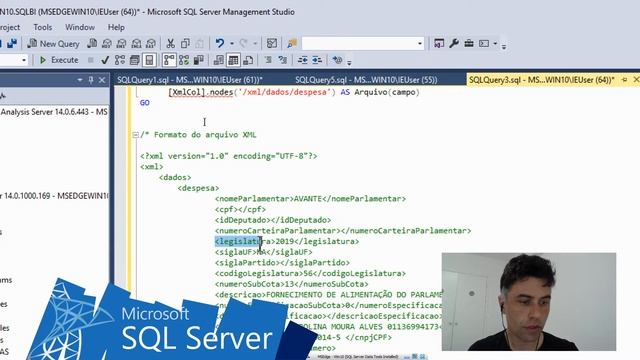This screenshot has width=640, height=360.
Task: Open a new Analysis Services XMLA Query
Action: (136, 43)
